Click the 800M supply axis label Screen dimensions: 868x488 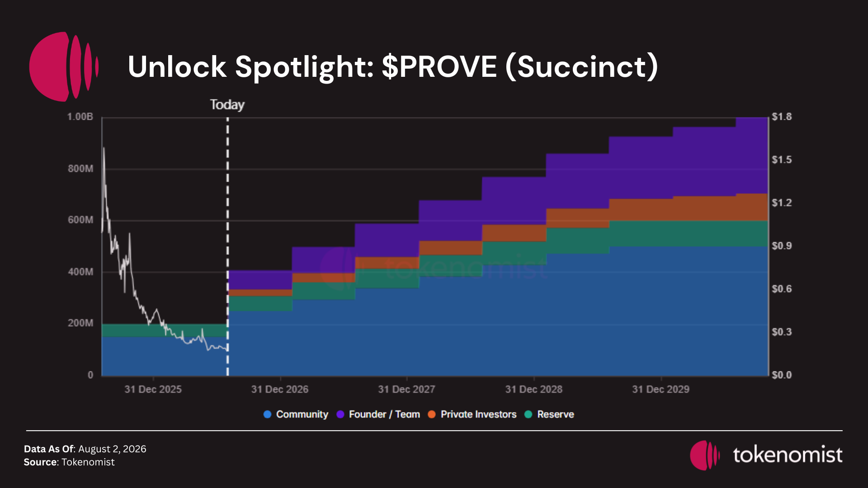click(x=80, y=169)
